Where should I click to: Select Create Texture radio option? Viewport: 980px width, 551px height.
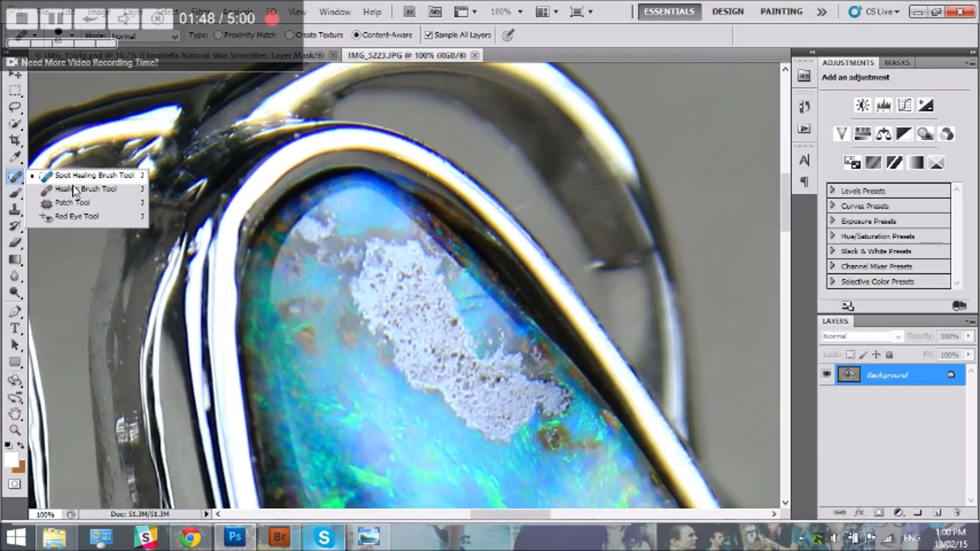[x=289, y=35]
